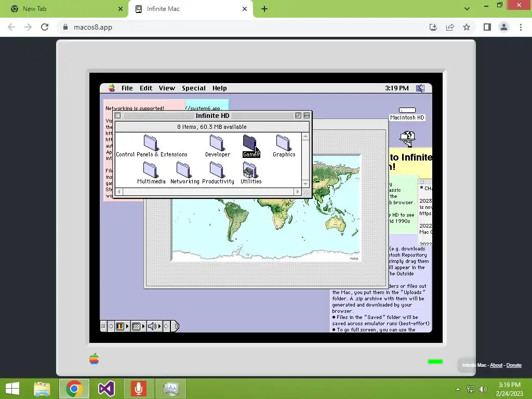The height and width of the screenshot is (399, 532).
Task: Select the desktop icon below Macintosh HD
Action: click(x=407, y=139)
